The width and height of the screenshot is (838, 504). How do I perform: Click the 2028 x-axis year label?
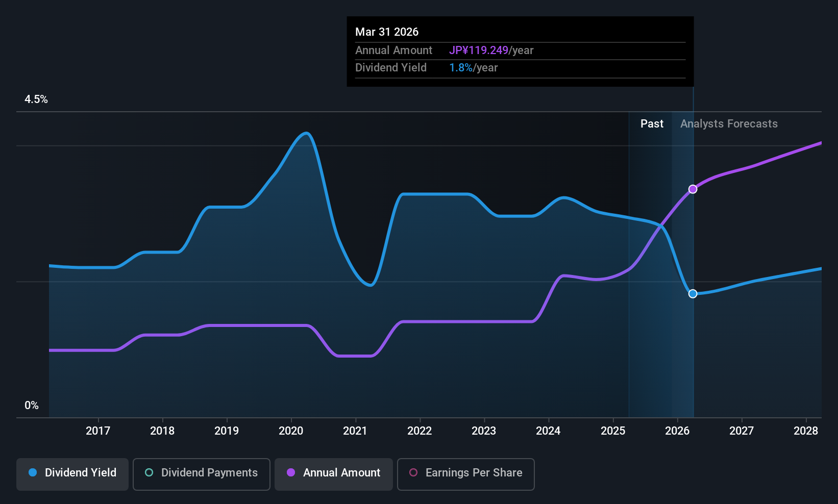coord(806,431)
